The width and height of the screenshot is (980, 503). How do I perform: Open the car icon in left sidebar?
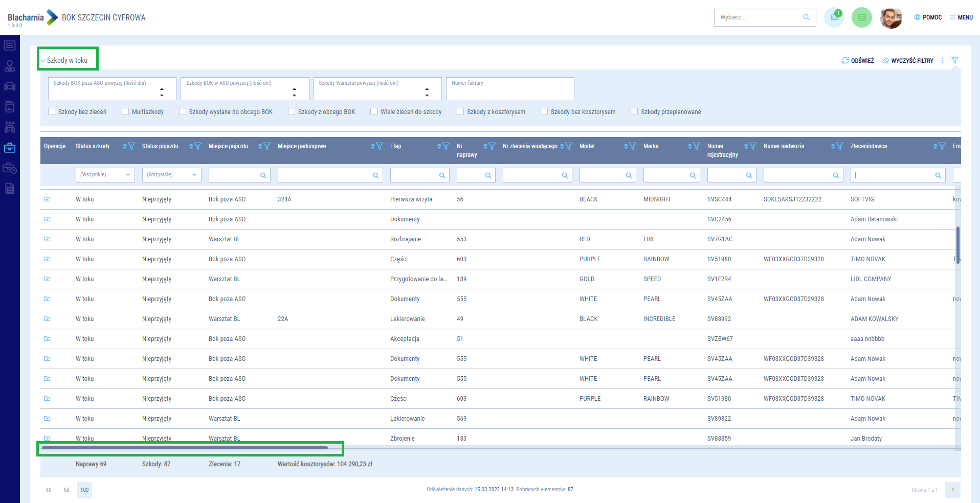(10, 86)
